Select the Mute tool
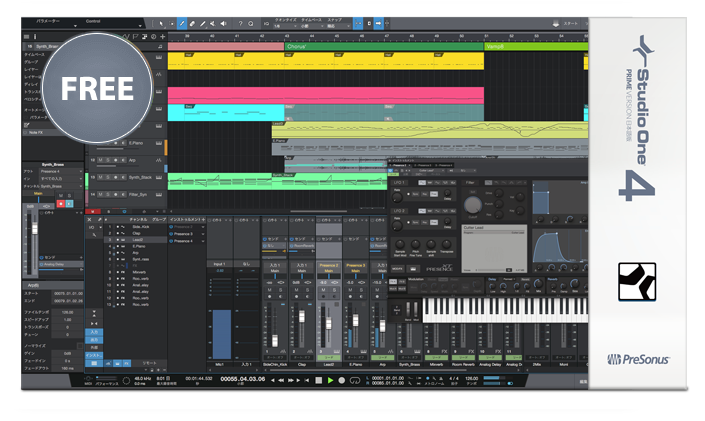 click(x=213, y=23)
